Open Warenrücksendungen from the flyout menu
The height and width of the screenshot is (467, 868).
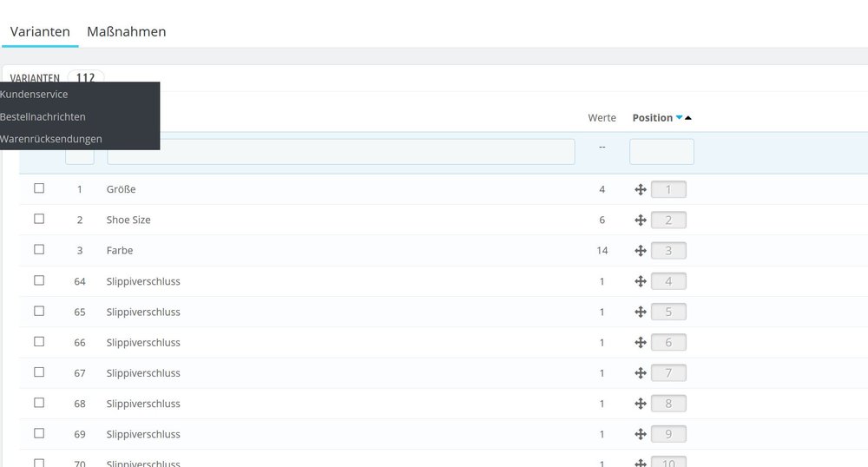51,139
